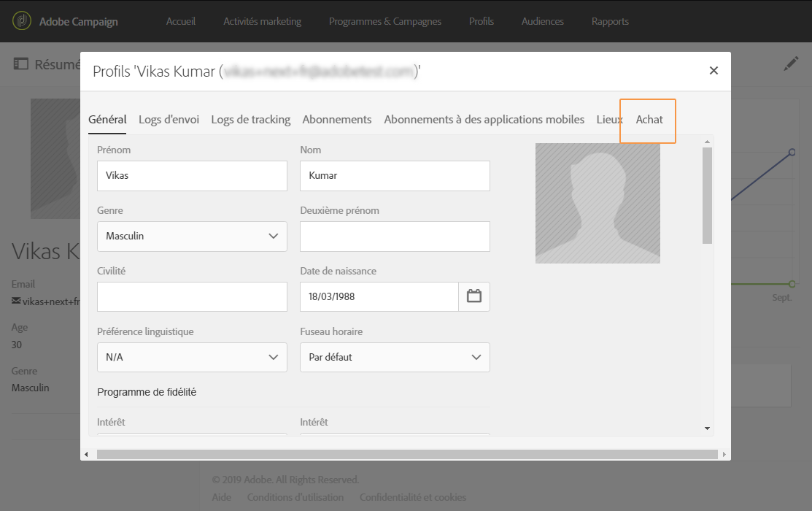Go to Programmes & Campagnes menu
Screen dimensions: 812x511
pos(385,22)
